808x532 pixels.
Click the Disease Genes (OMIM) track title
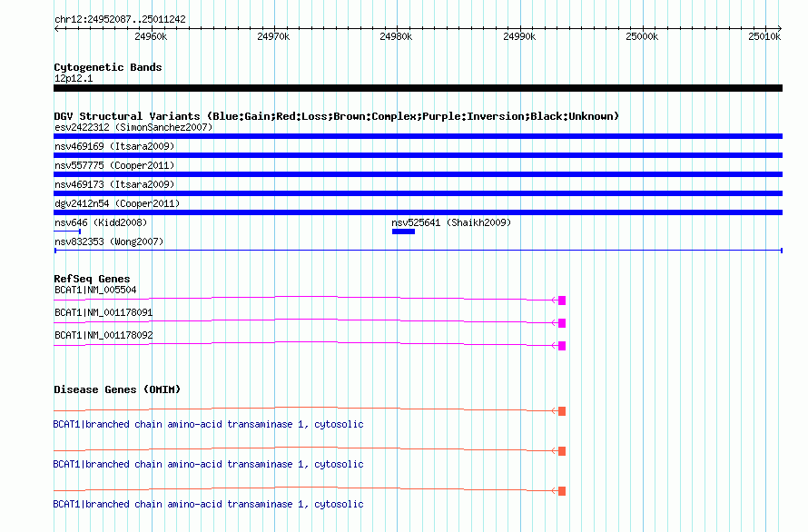coord(117,389)
